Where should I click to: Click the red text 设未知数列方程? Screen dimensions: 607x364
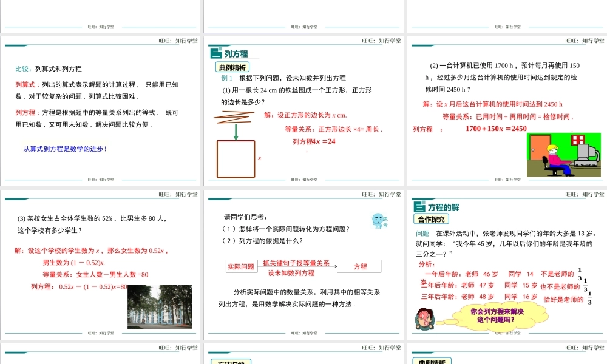click(291, 273)
